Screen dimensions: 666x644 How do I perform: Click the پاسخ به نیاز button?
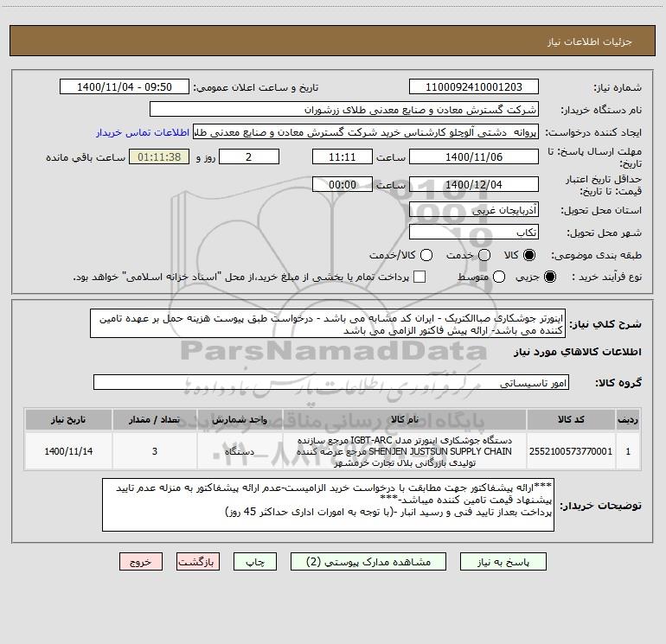click(503, 562)
